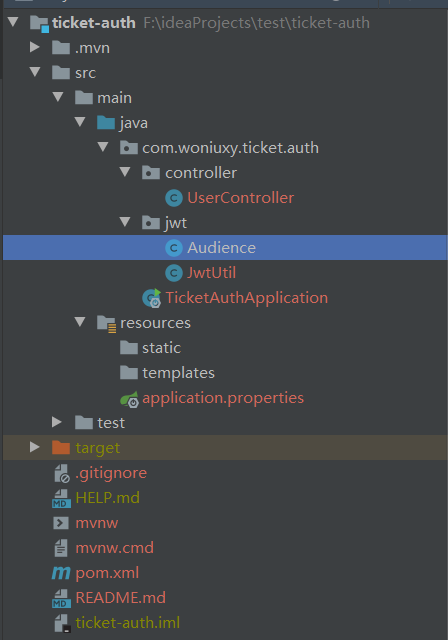
Task: Select the mvnw.cmd file
Action: (x=115, y=548)
